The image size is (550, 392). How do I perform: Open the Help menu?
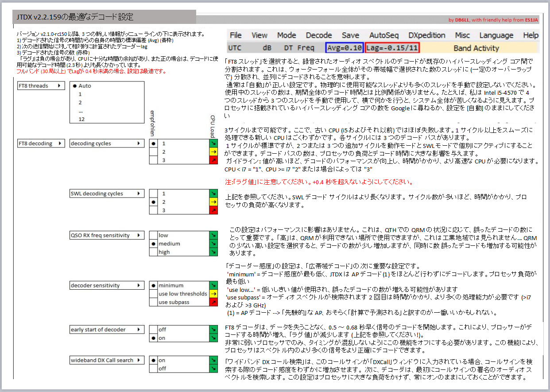tap(531, 35)
